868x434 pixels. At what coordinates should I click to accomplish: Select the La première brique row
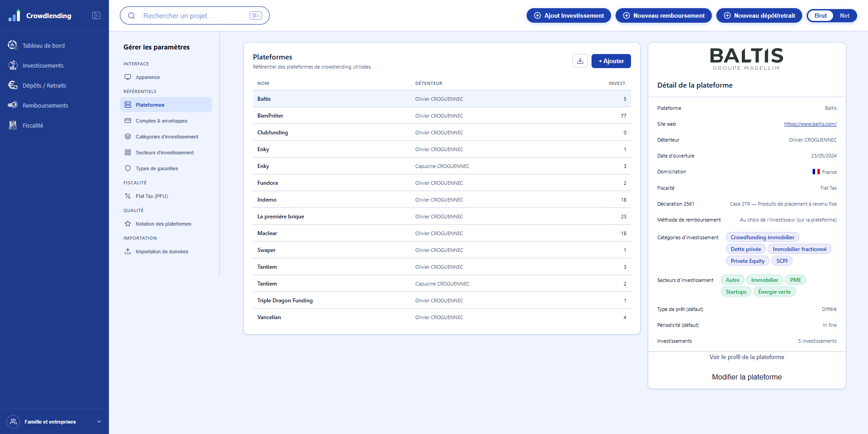pyautogui.click(x=442, y=217)
